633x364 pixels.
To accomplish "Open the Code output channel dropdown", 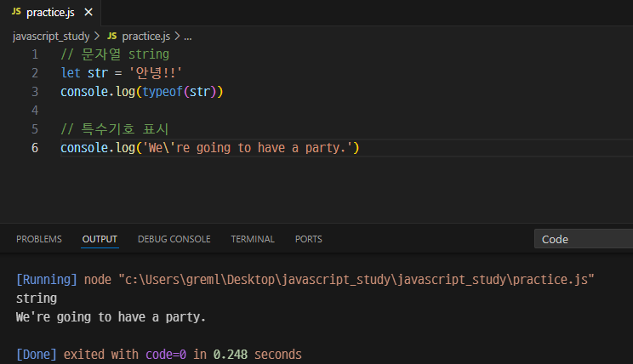I will point(584,239).
